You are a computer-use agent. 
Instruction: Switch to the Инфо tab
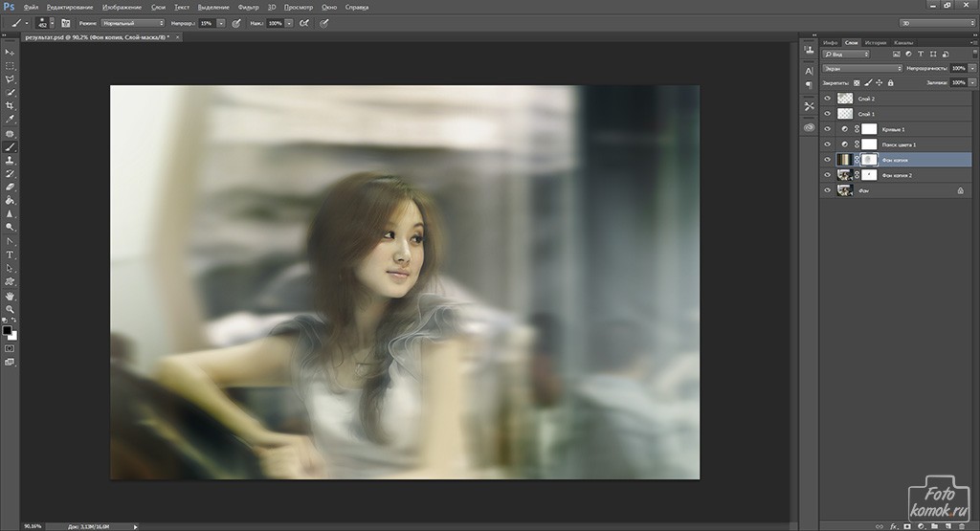tap(830, 42)
